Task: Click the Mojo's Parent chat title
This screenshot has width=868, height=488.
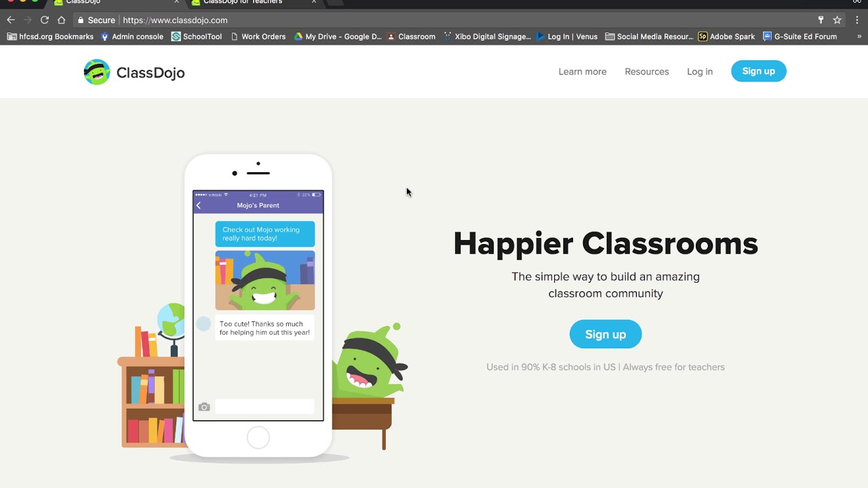Action: (258, 205)
